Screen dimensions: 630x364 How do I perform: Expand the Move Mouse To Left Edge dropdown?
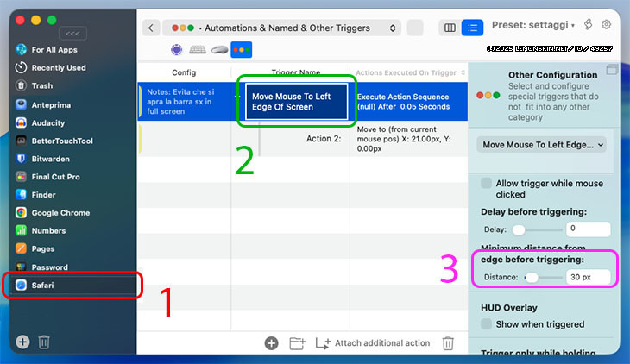coord(542,144)
